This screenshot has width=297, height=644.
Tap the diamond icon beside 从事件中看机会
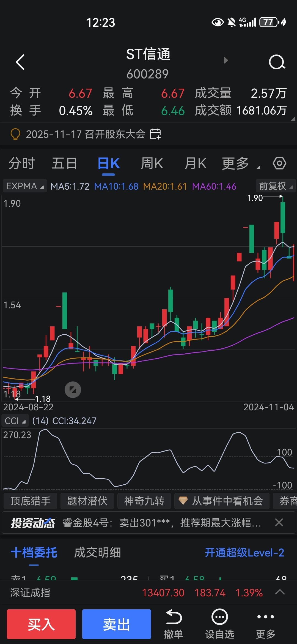coord(183,501)
